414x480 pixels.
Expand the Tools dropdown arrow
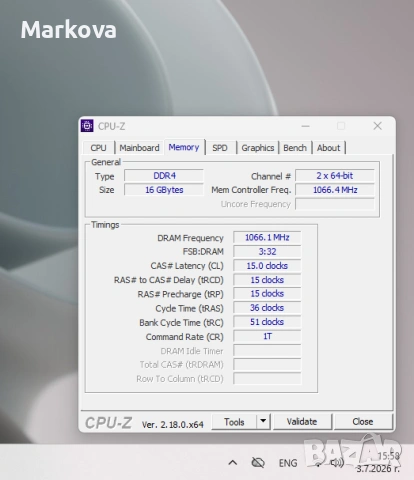point(263,422)
